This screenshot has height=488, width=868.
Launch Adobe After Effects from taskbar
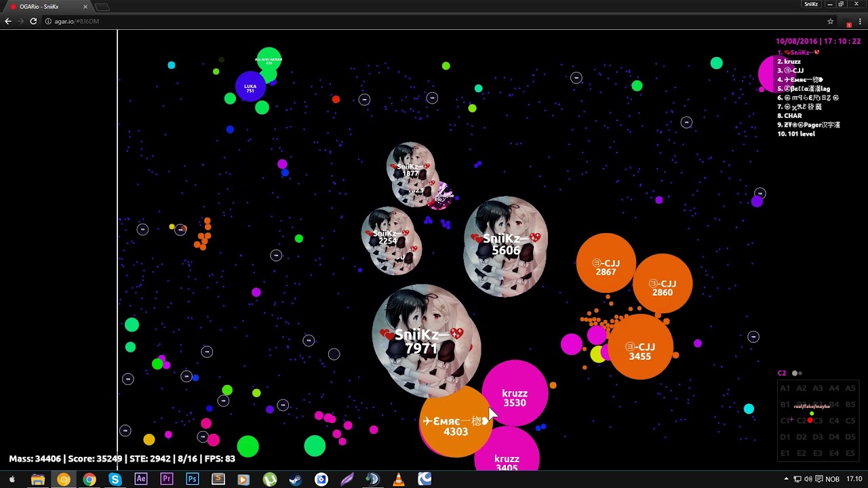pos(140,479)
